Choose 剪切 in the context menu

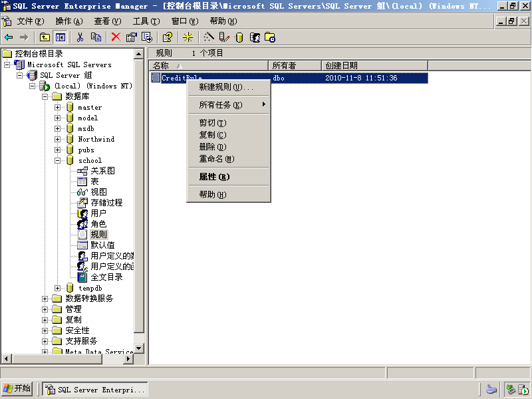[x=228, y=123]
